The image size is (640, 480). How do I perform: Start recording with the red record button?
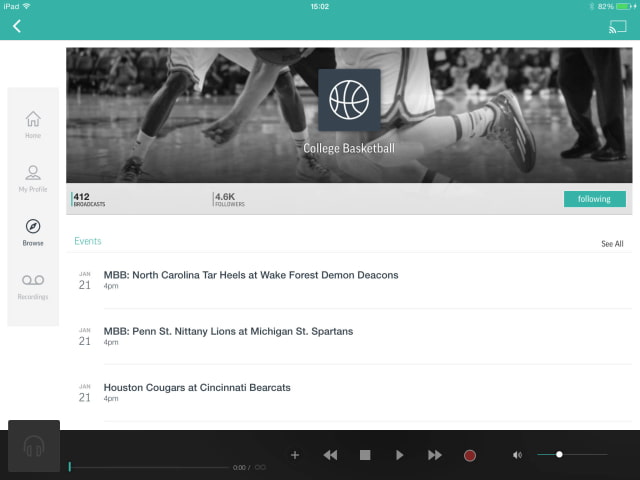point(470,455)
